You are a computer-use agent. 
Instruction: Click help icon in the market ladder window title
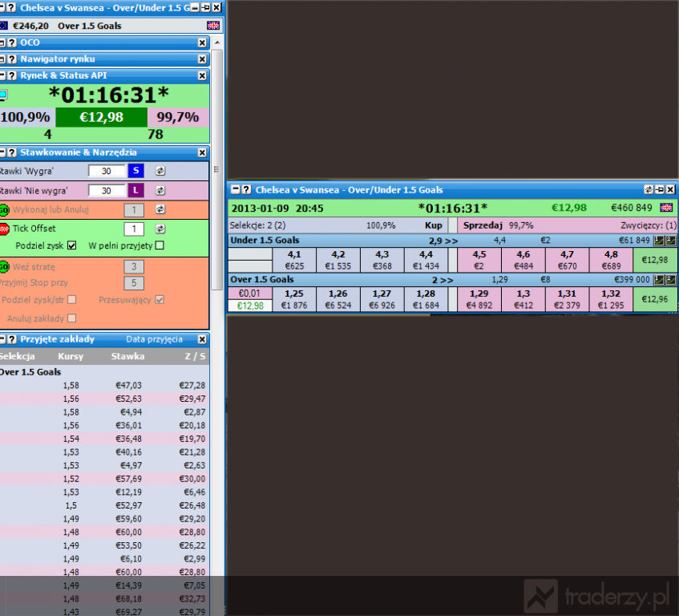pyautogui.click(x=246, y=190)
